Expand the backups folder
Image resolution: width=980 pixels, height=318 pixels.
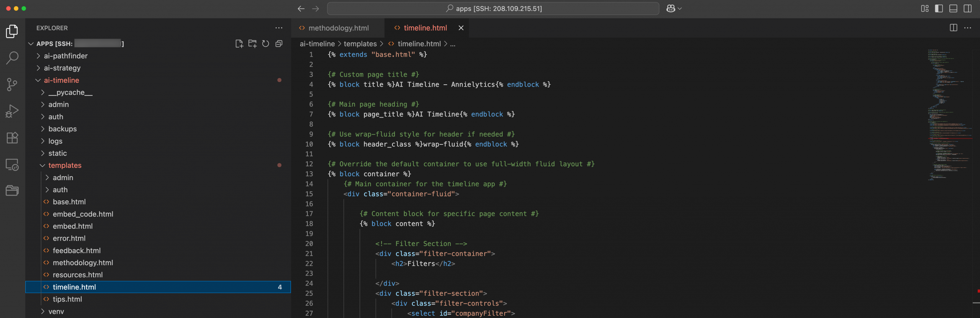pyautogui.click(x=62, y=129)
